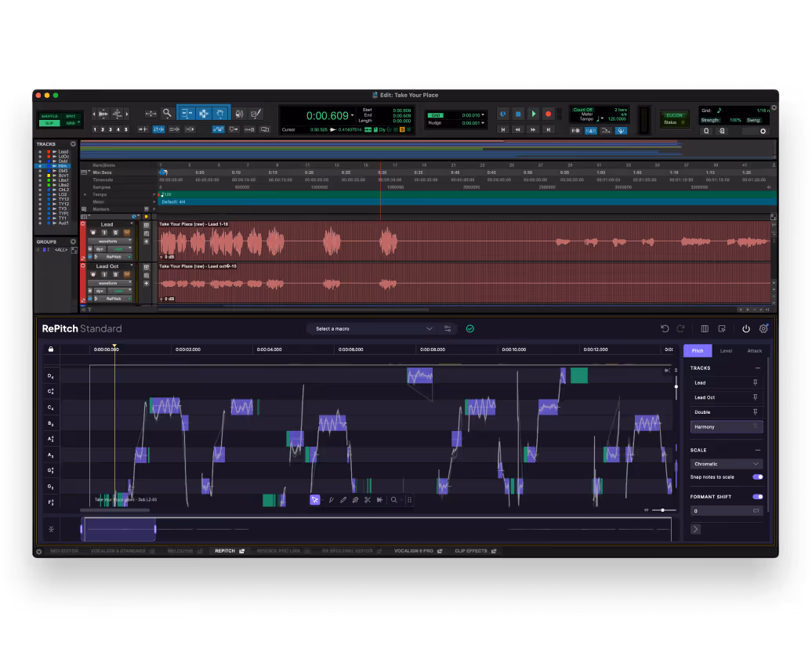Click the Event Operations settings gear icon
812x663 pixels.
tap(763, 131)
